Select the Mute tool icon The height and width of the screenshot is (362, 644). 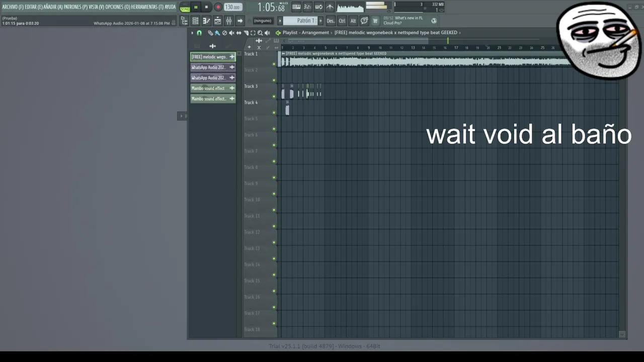coord(231,33)
